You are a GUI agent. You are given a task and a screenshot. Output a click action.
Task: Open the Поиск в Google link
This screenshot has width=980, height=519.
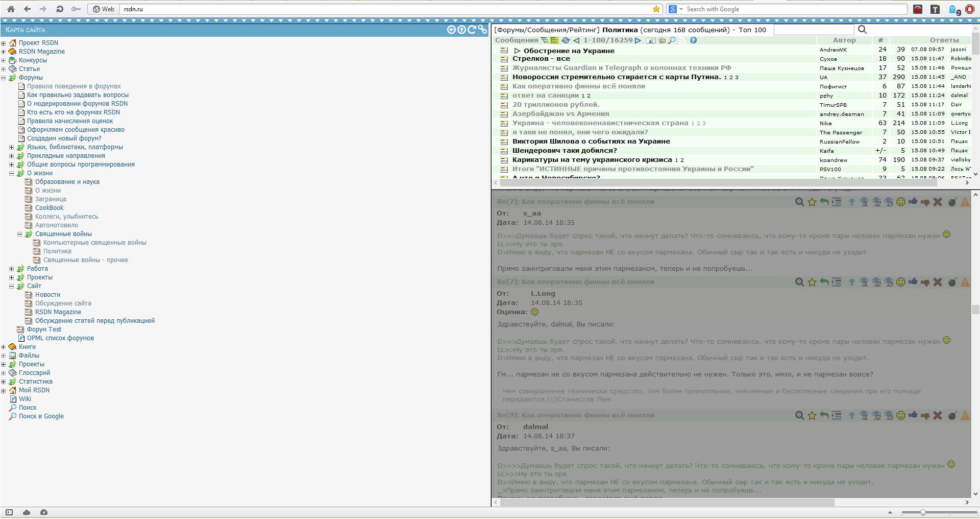(41, 416)
